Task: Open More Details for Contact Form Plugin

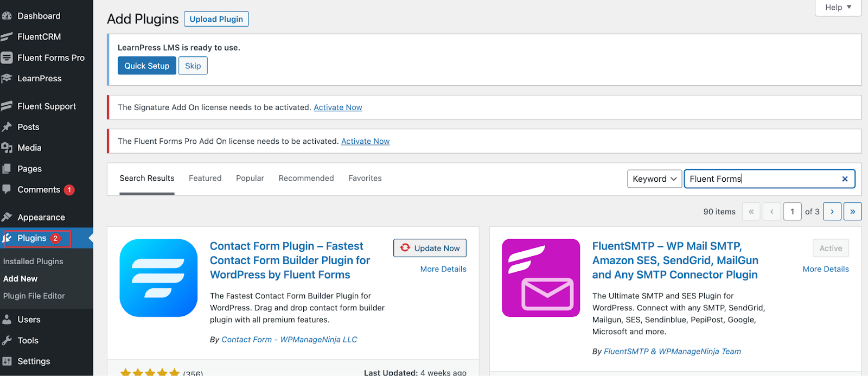Action: click(443, 269)
